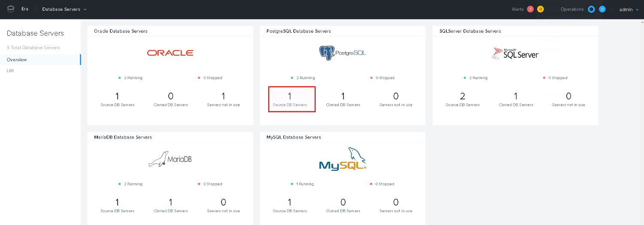Click the first blue Operations ring badge
Screen dimensions: 644x225
click(x=591, y=9)
